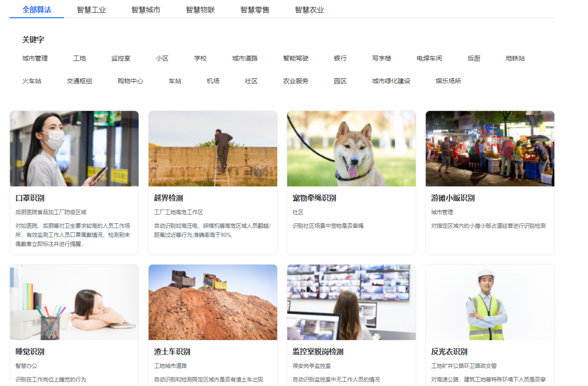The image size is (588, 386).
Task: Click the 对指定区域内的小摊小贩占道经营进行识别检测 description
Action: click(488, 226)
